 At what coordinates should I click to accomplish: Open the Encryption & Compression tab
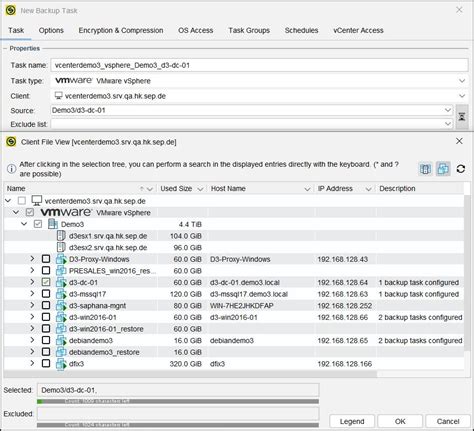(x=121, y=30)
